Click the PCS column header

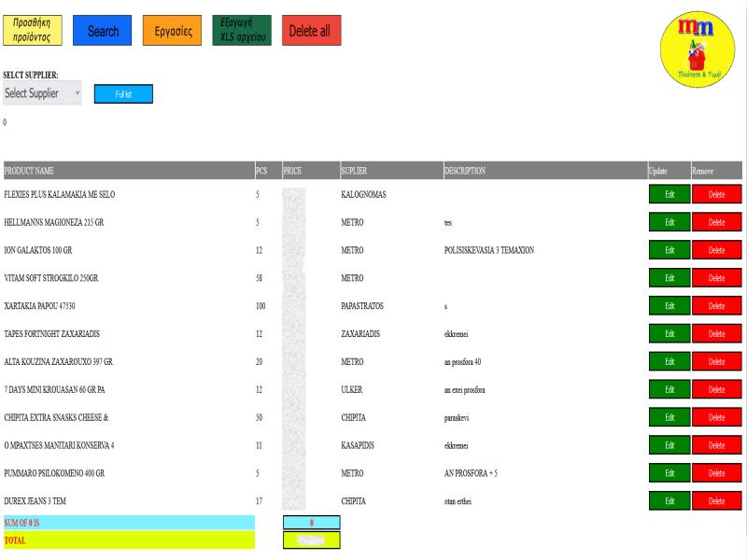[x=268, y=171]
